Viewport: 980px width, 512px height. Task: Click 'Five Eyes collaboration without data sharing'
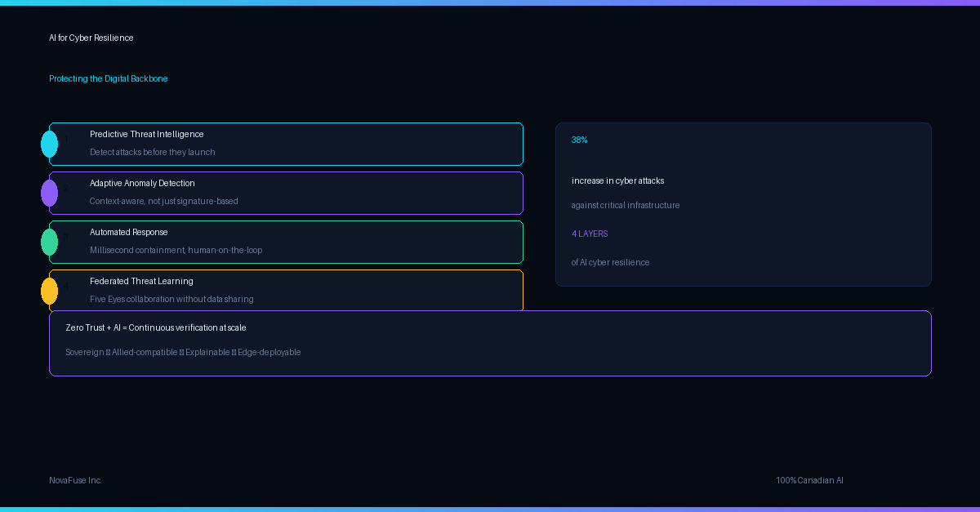[x=171, y=299]
